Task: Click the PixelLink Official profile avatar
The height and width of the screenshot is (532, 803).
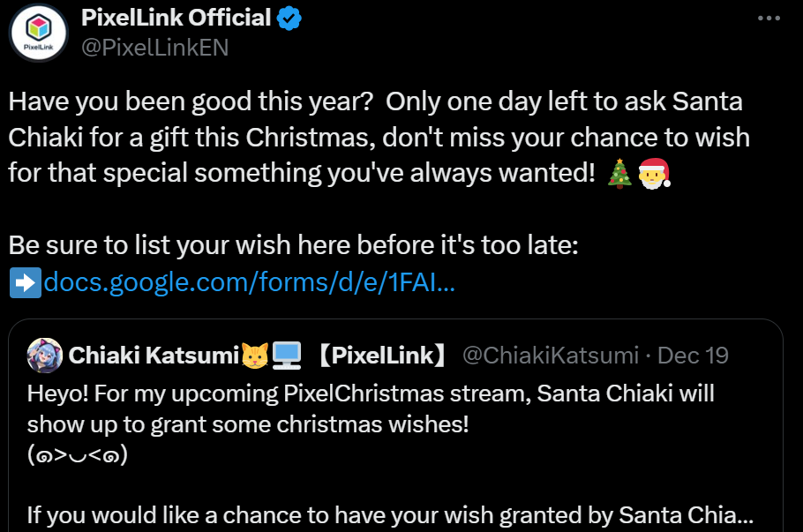Action: point(40,35)
